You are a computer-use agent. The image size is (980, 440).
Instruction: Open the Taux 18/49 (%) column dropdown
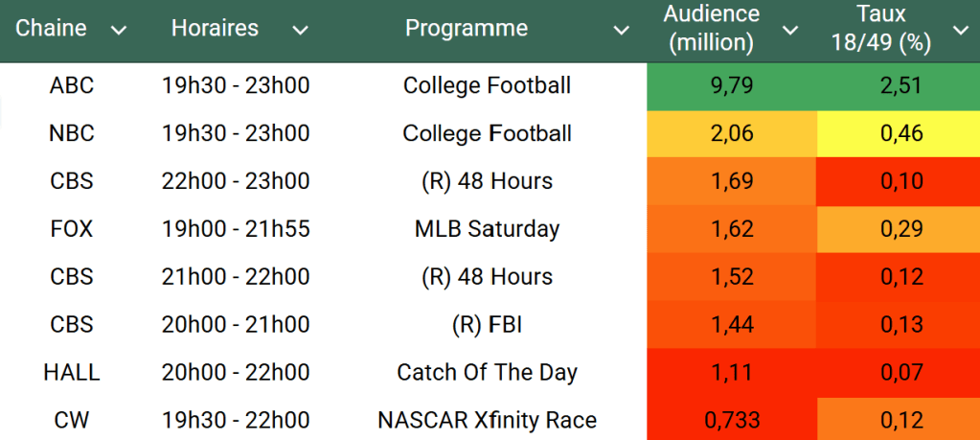pyautogui.click(x=960, y=31)
